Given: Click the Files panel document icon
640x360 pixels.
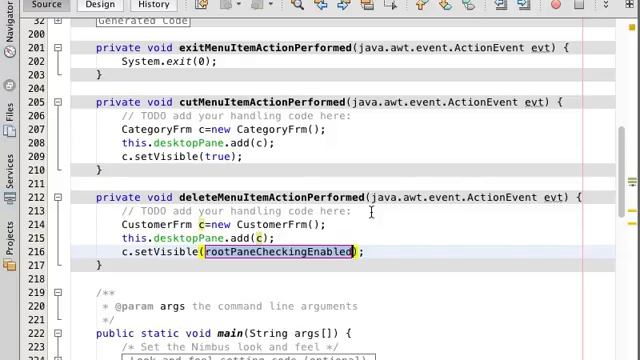Looking at the screenshot, I should (10, 131).
